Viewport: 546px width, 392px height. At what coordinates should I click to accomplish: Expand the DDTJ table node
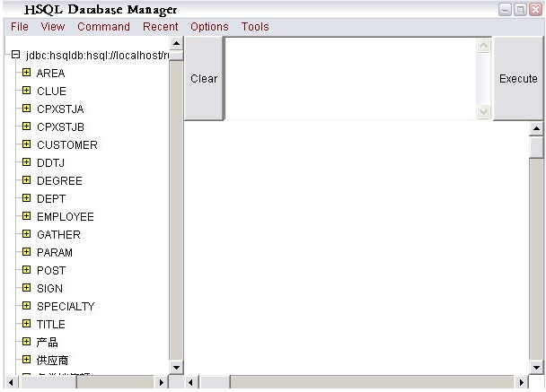click(26, 162)
